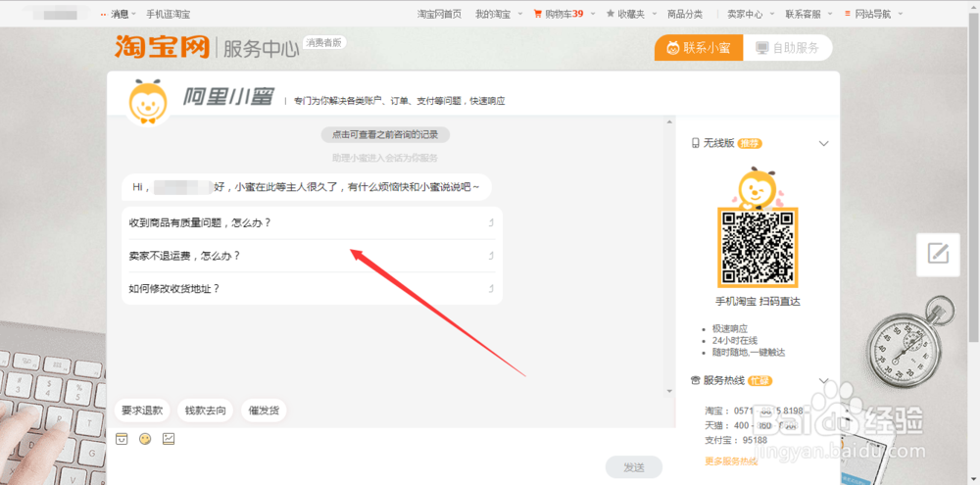Click the feedback pencil note icon
980x485 pixels.
(938, 254)
